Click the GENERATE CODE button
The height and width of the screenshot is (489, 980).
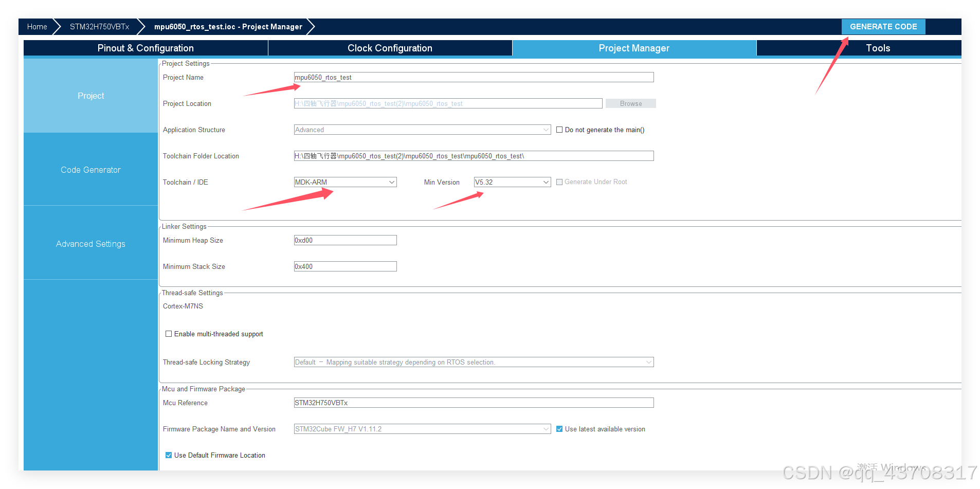(x=883, y=27)
